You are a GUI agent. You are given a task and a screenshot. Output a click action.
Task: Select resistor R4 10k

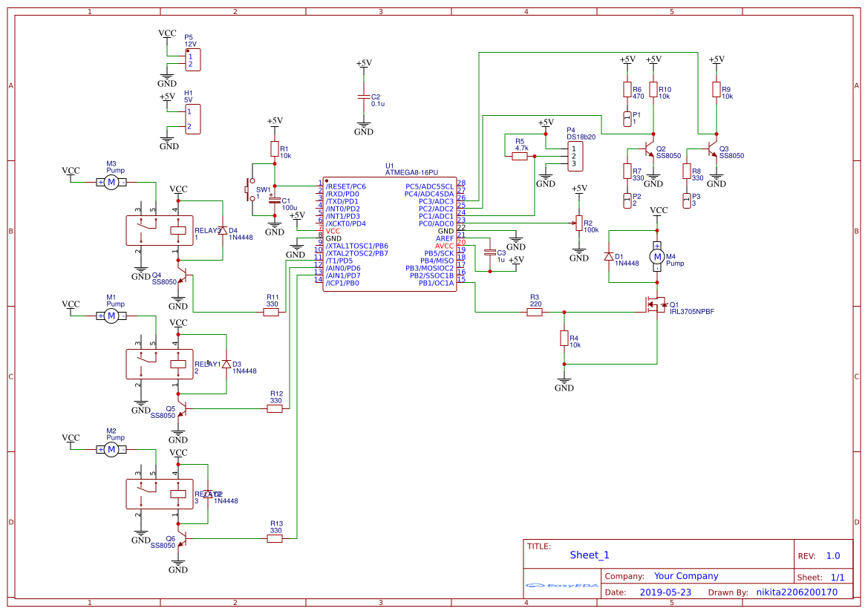564,339
